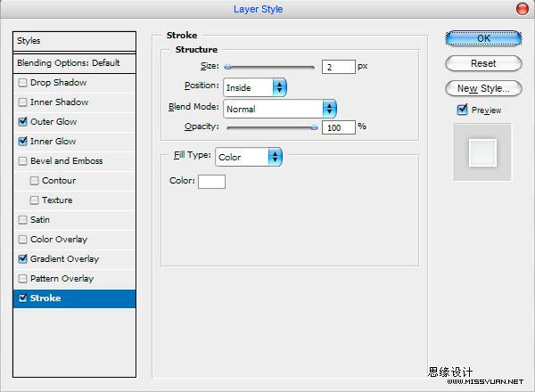Viewport: 535px width, 392px height.
Task: Open the Inner Glow settings label
Action: 53,142
